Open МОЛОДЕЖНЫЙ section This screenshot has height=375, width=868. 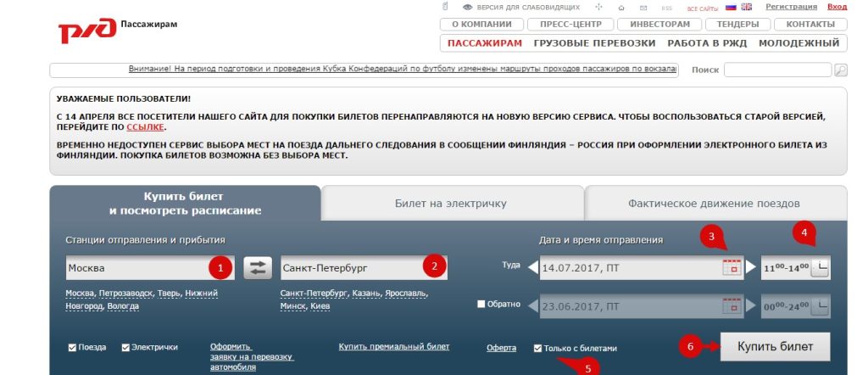pos(798,43)
